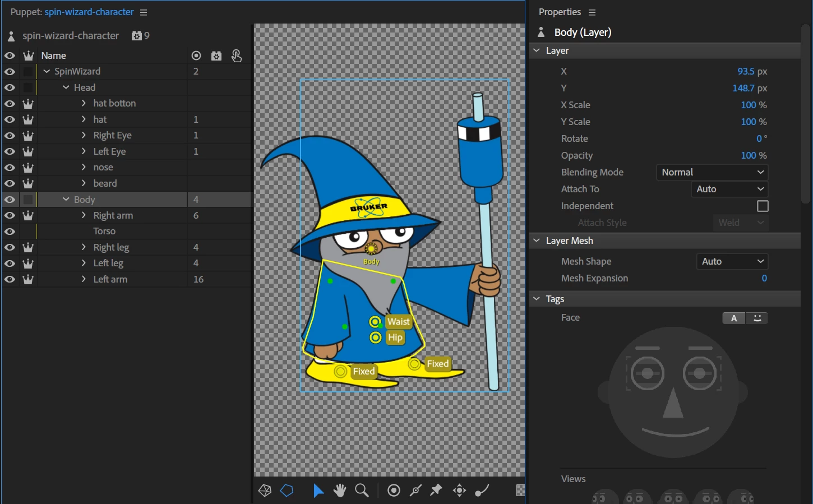
Task: Open the Properties panel menu
Action: tap(592, 12)
